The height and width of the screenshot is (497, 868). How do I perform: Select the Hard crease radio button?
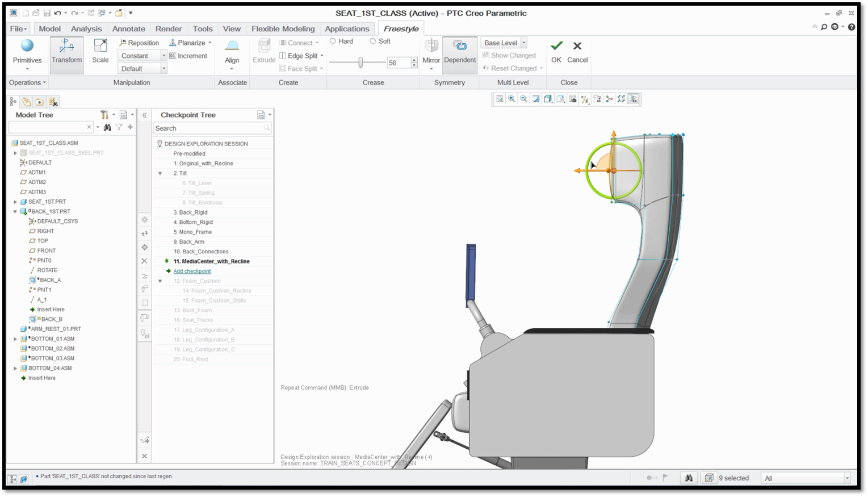[333, 41]
